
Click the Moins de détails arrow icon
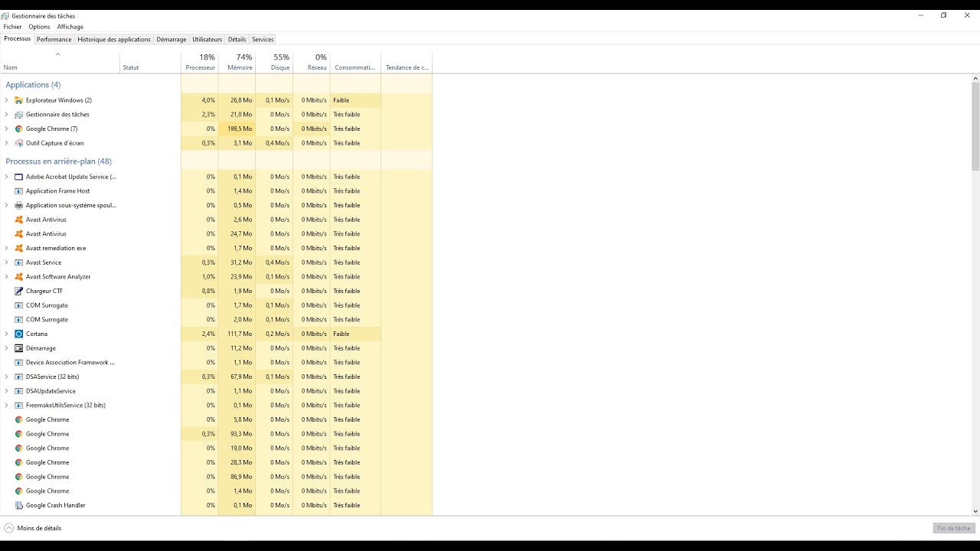9,528
